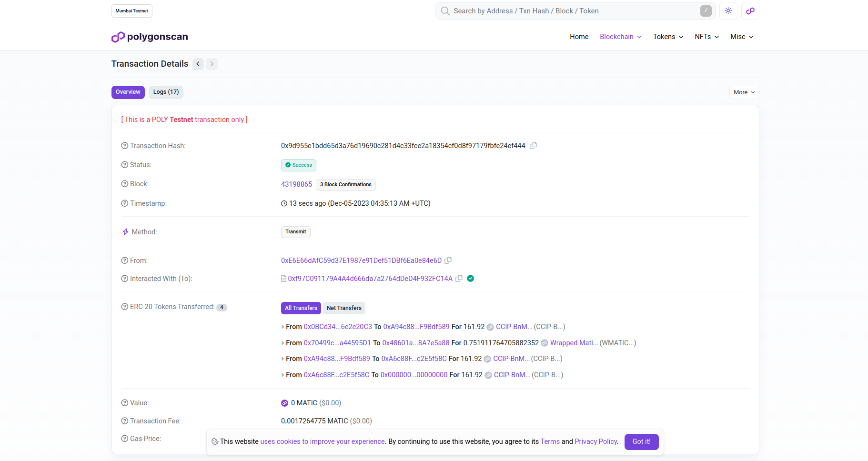Image resolution: width=868 pixels, height=461 pixels.
Task: Select the Overview tab
Action: tap(128, 92)
